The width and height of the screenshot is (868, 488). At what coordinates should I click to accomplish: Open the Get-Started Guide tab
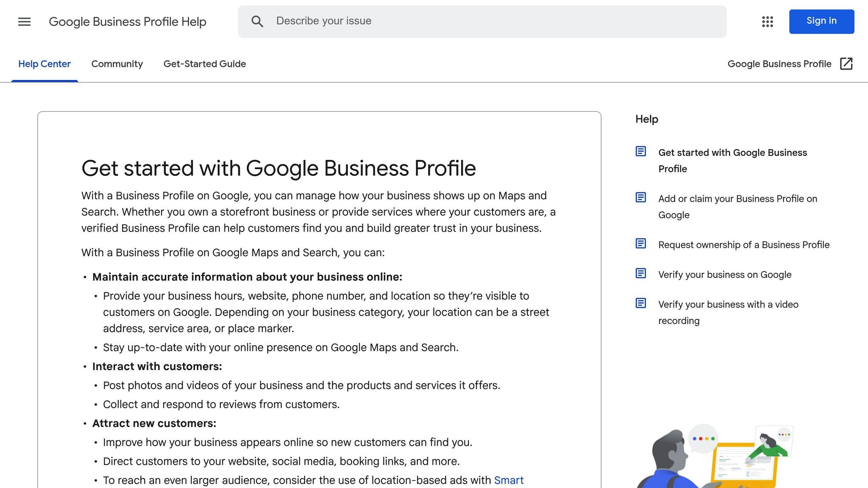point(205,64)
